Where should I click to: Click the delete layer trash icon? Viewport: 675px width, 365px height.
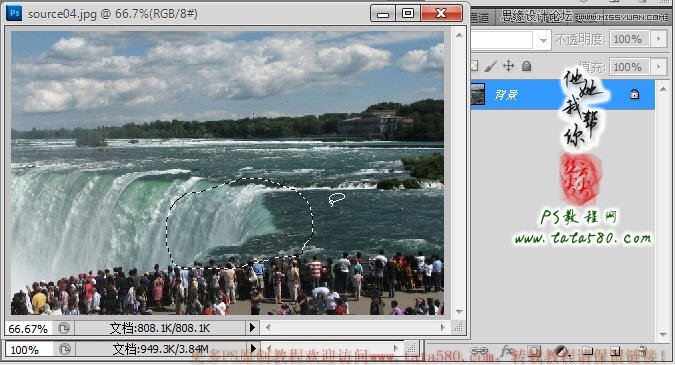[642, 351]
